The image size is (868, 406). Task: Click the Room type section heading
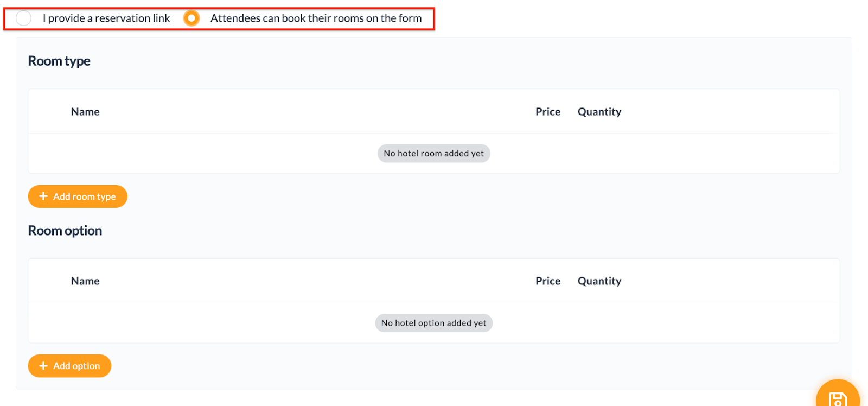59,61
